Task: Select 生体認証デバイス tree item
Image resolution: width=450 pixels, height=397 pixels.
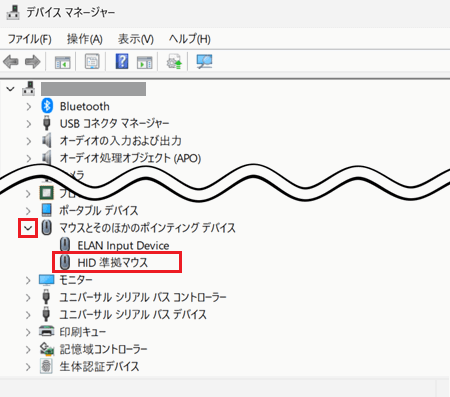Action: tap(99, 367)
